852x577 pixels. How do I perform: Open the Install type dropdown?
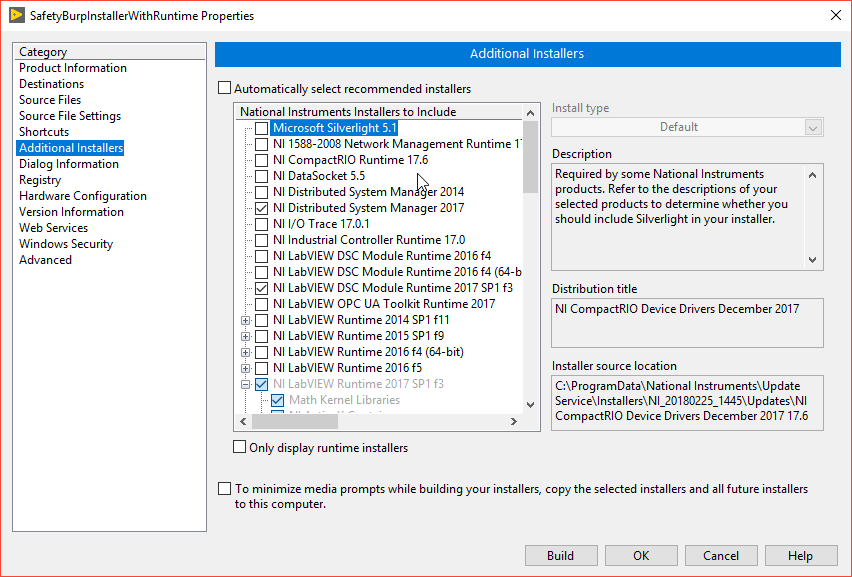(813, 128)
